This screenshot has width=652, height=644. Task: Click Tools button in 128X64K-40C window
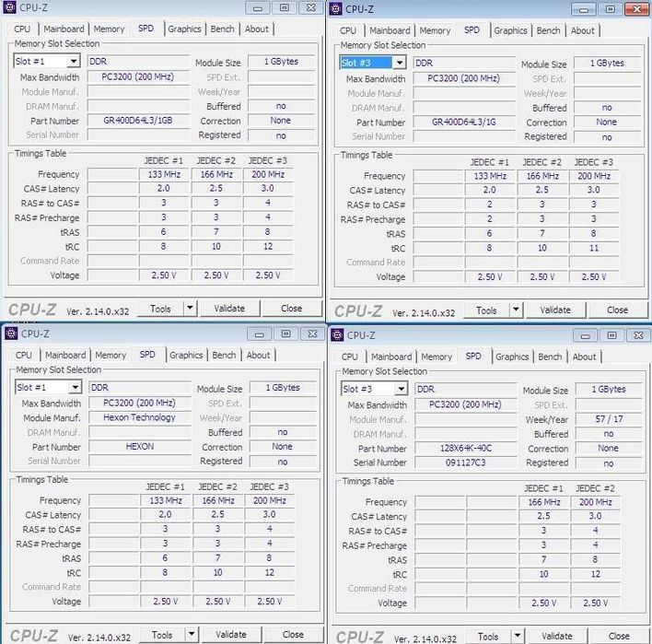click(488, 637)
